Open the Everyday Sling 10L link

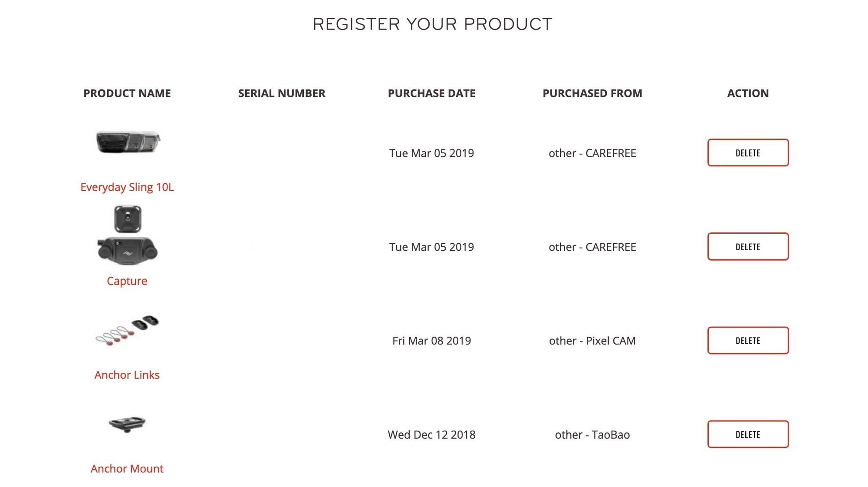click(x=127, y=187)
